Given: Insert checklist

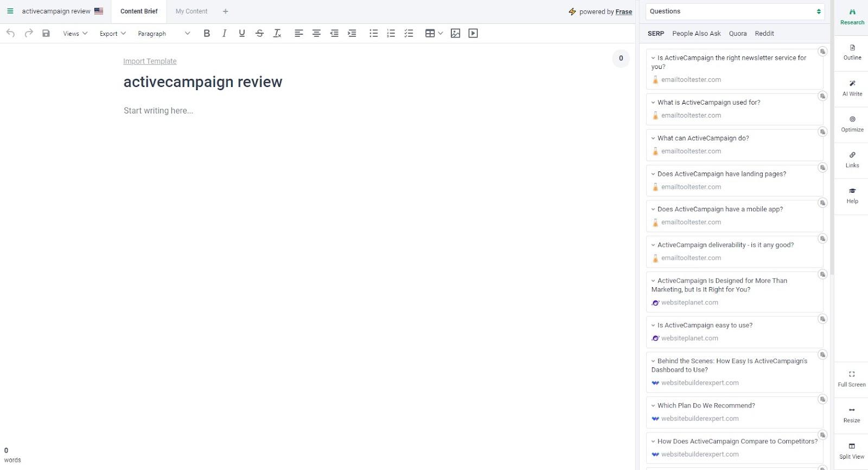Looking at the screenshot, I should pos(409,33).
